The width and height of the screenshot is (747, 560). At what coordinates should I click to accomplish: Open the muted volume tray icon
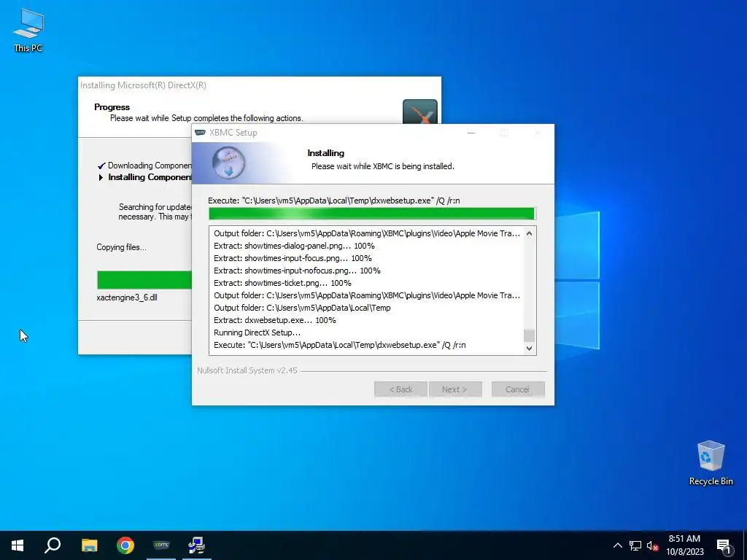[652, 545]
